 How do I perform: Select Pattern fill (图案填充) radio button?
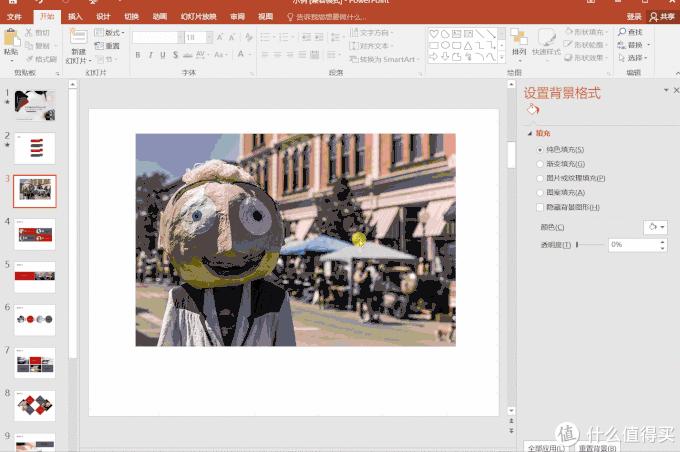point(540,193)
